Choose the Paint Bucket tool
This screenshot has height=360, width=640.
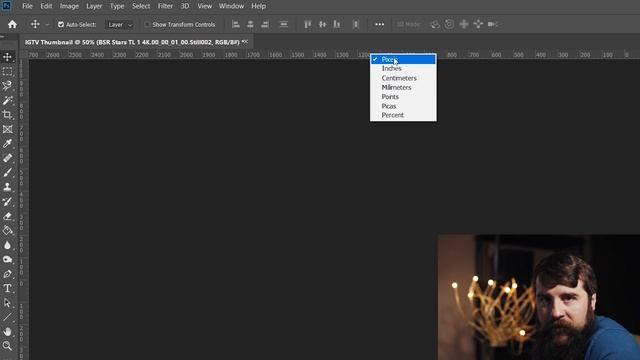[x=7, y=231]
